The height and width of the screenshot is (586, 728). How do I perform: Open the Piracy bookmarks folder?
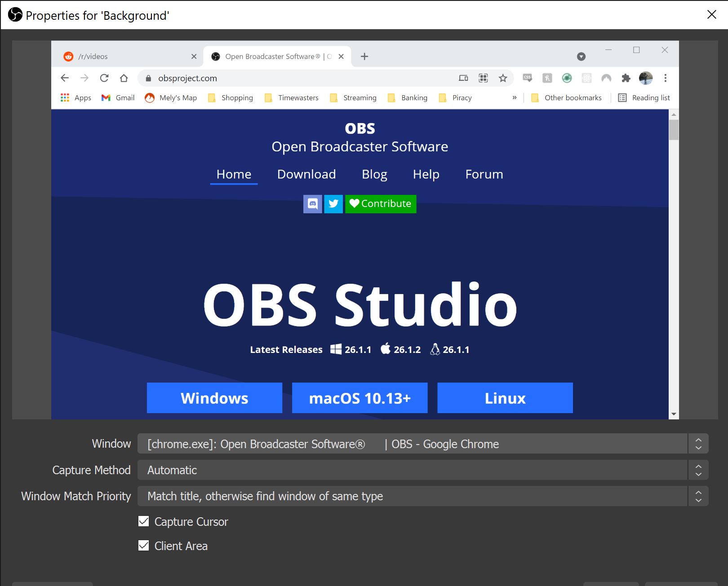point(455,98)
